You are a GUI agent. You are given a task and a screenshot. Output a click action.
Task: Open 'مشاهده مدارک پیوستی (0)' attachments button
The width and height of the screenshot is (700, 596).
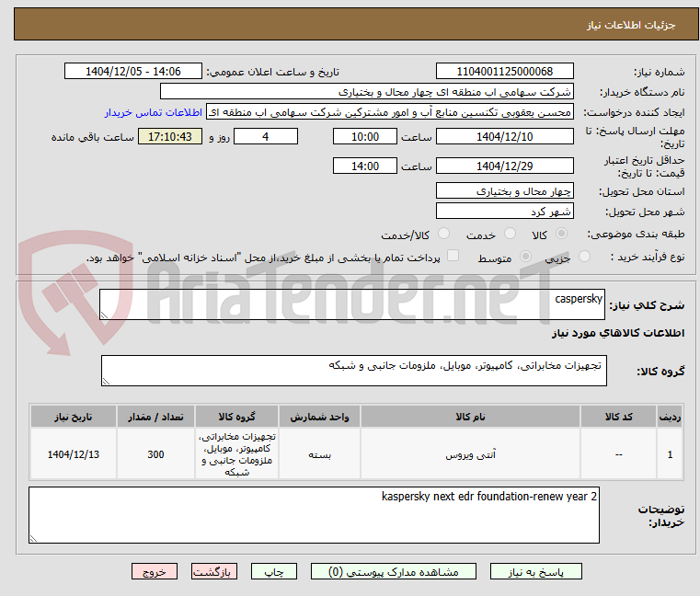tap(394, 571)
